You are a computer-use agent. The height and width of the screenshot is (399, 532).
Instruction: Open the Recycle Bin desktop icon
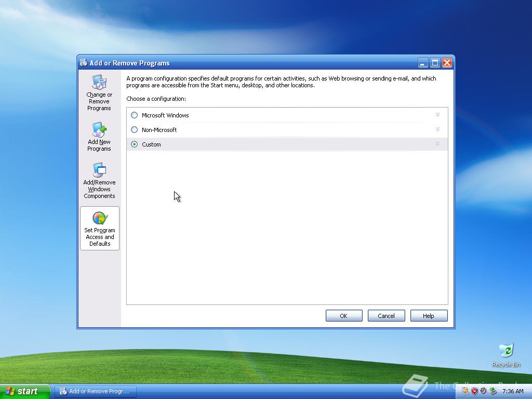tap(506, 355)
